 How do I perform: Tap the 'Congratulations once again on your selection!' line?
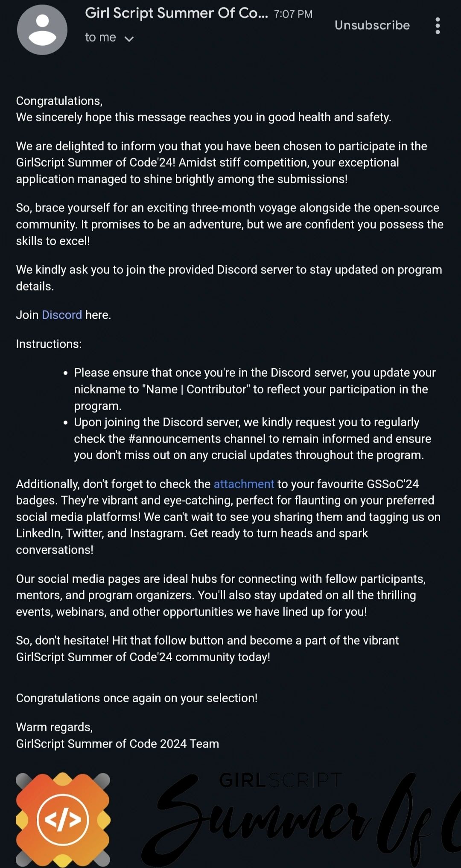[x=137, y=698]
